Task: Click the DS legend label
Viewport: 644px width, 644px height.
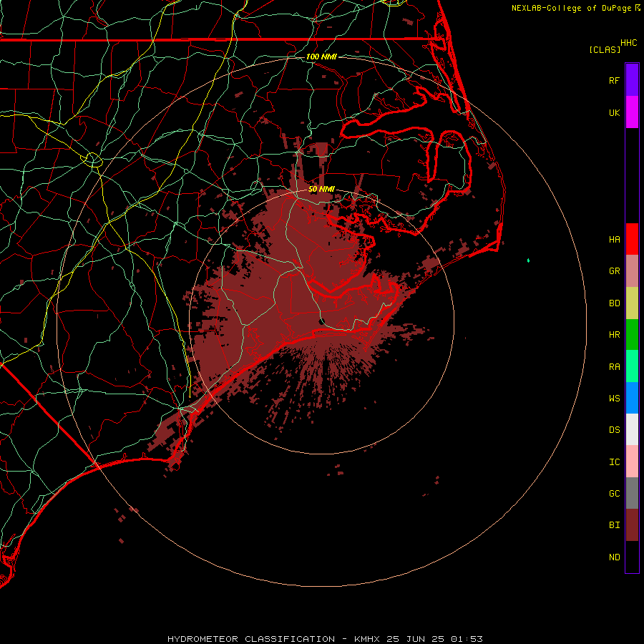Action: pos(614,430)
